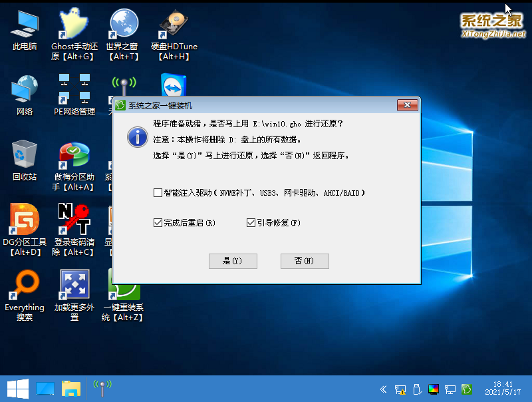Screen dimensions: 532x402
Task: Click the USB device tray icon
Action: (x=417, y=389)
